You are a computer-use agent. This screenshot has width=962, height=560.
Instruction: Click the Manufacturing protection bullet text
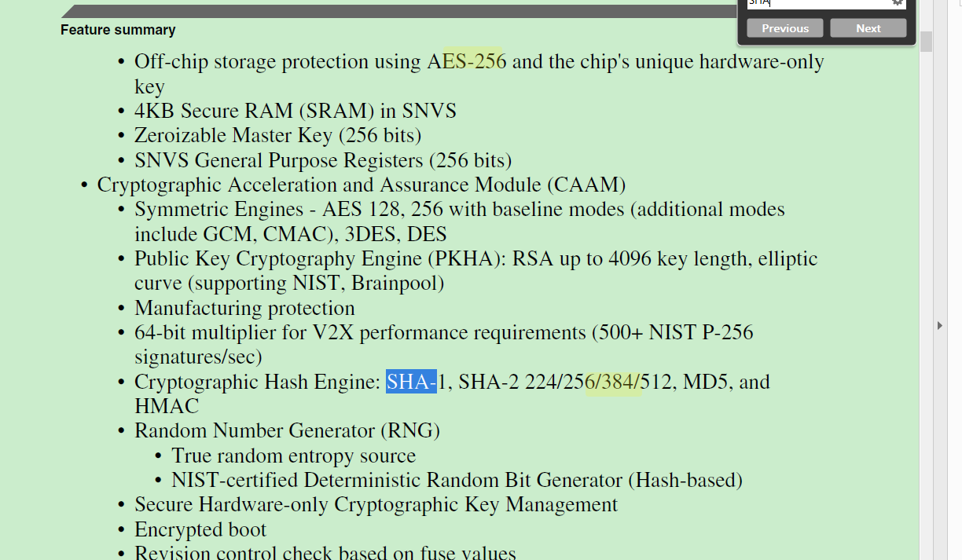point(244,308)
